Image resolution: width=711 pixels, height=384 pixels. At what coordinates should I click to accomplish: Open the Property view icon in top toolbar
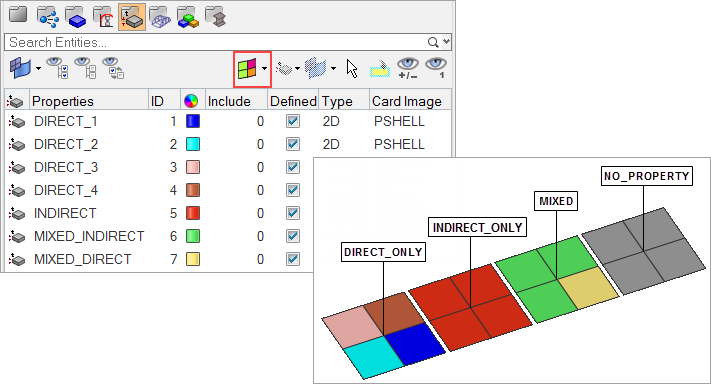tap(132, 17)
